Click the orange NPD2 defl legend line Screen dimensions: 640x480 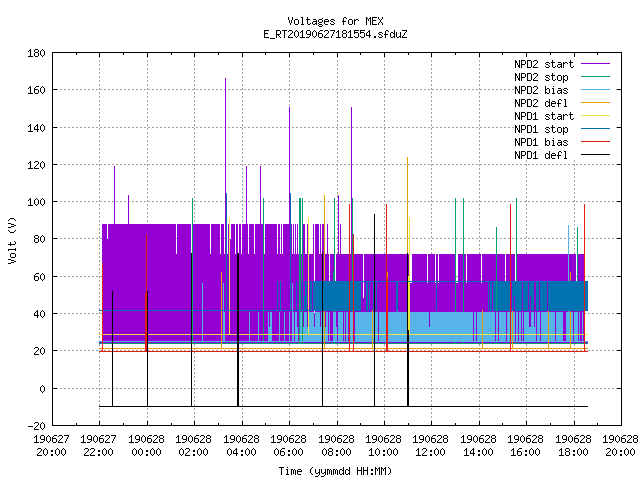point(596,103)
